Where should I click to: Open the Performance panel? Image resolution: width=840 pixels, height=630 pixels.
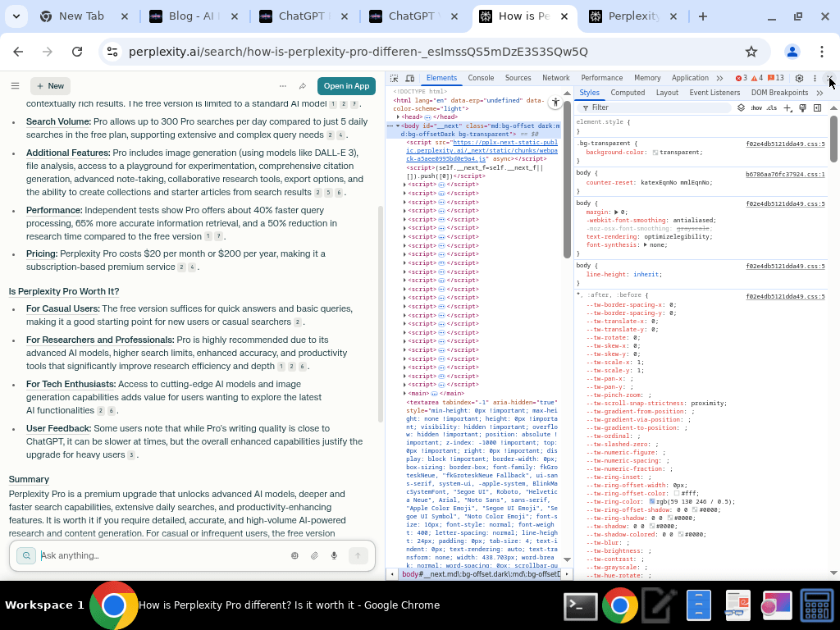[x=602, y=78]
